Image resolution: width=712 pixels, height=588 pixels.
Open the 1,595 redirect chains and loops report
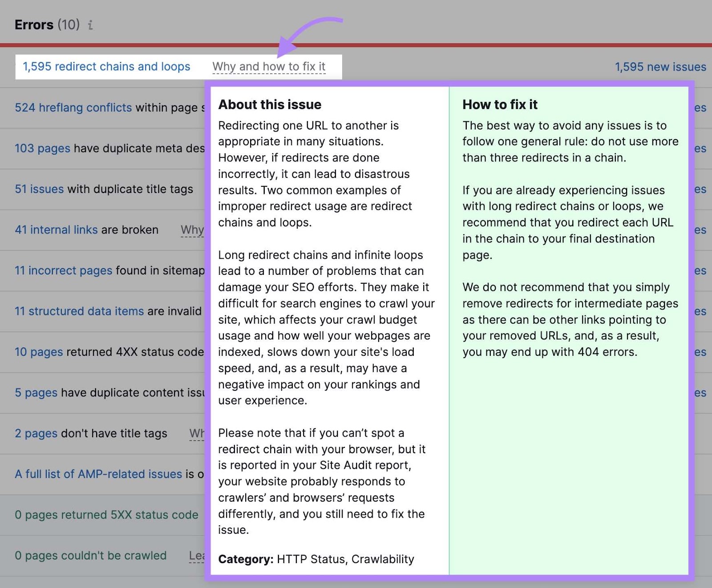106,66
